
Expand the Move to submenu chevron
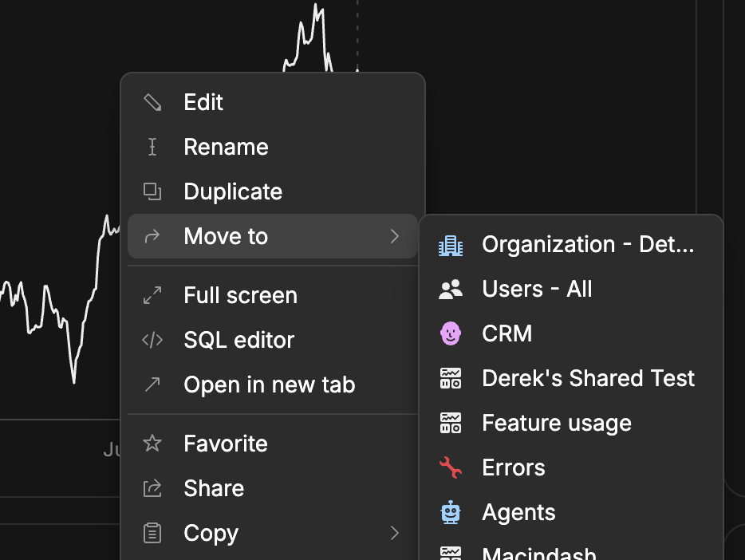394,236
